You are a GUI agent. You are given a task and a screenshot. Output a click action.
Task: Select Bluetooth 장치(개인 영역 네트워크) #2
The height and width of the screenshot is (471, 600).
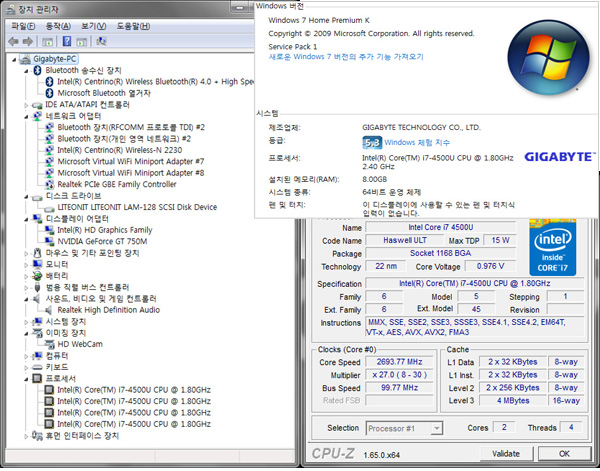(x=124, y=139)
